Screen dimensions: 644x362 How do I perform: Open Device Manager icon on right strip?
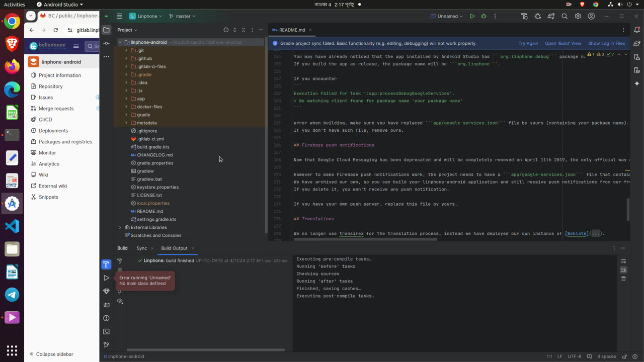tap(637, 57)
